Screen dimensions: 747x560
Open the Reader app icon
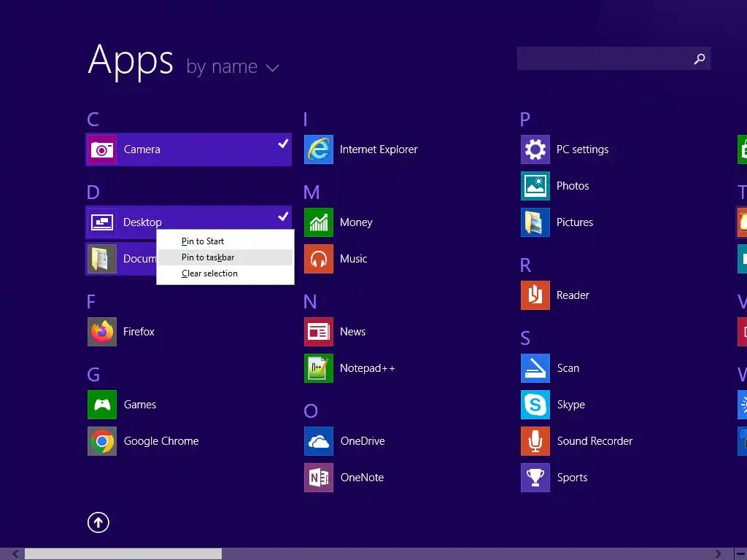click(535, 295)
